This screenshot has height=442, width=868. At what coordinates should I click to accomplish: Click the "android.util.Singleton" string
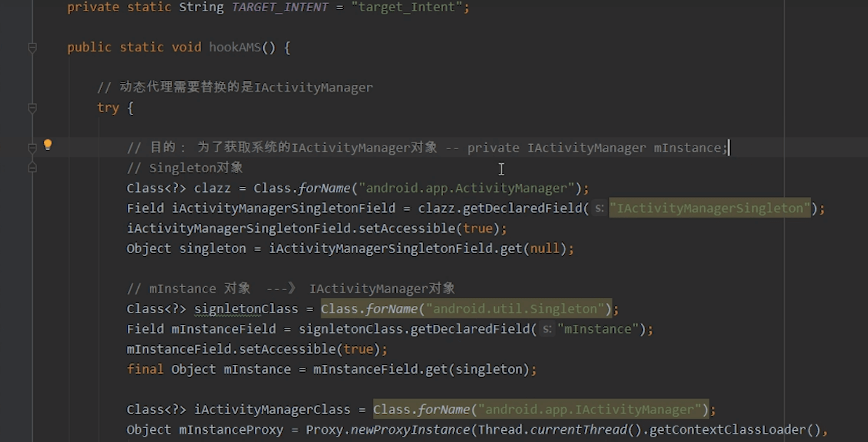click(x=515, y=309)
